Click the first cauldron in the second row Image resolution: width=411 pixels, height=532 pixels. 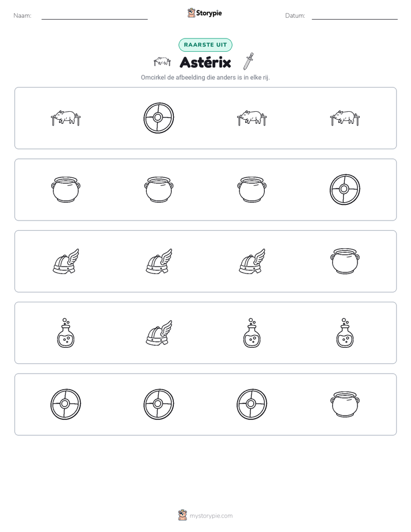(66, 189)
